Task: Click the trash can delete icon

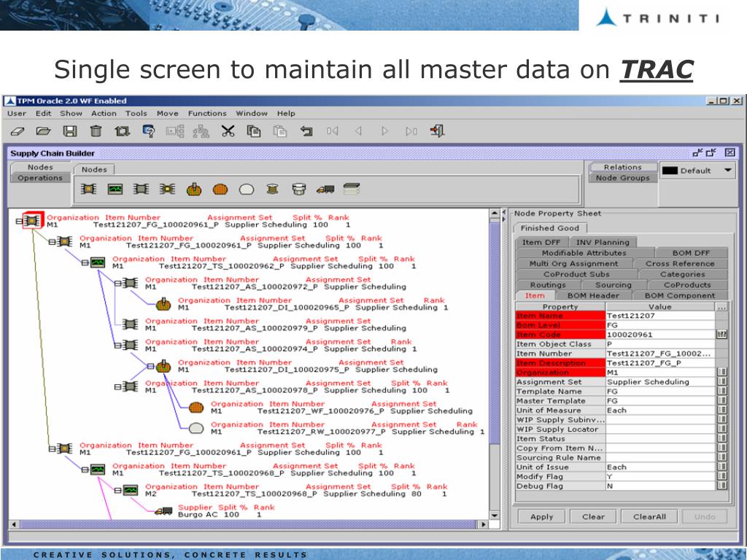Action: 96,131
